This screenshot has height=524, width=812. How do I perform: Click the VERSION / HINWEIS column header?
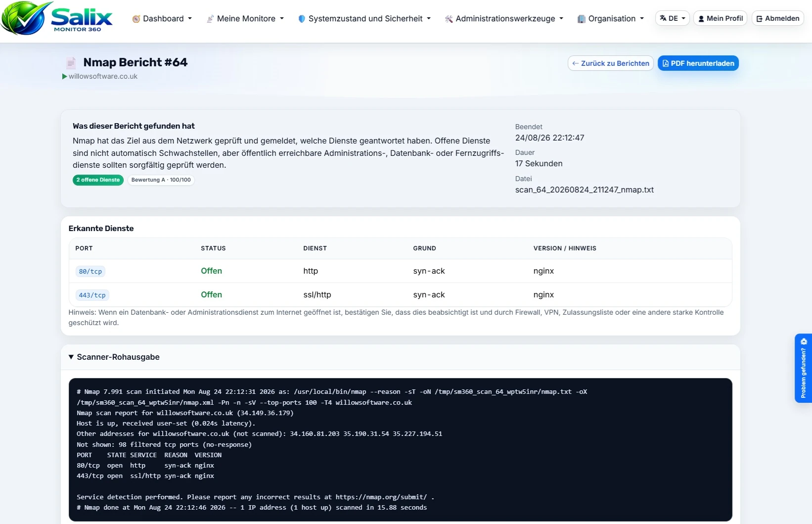click(565, 248)
